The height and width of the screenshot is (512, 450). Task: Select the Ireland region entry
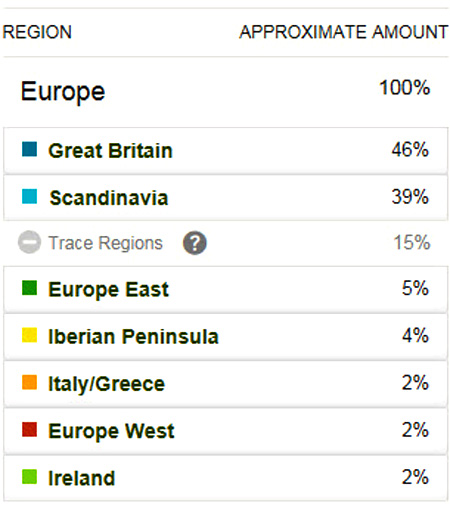[x=225, y=478]
